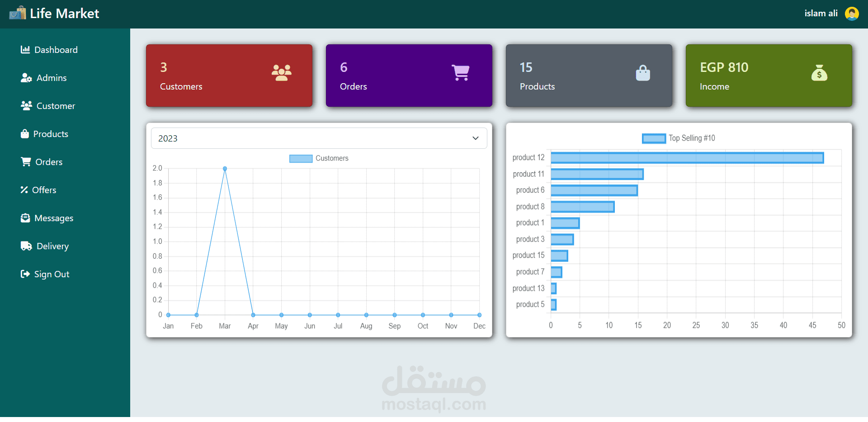This screenshot has height=422, width=868.
Task: Click the Products bag icon in the sidebar
Action: [x=25, y=133]
